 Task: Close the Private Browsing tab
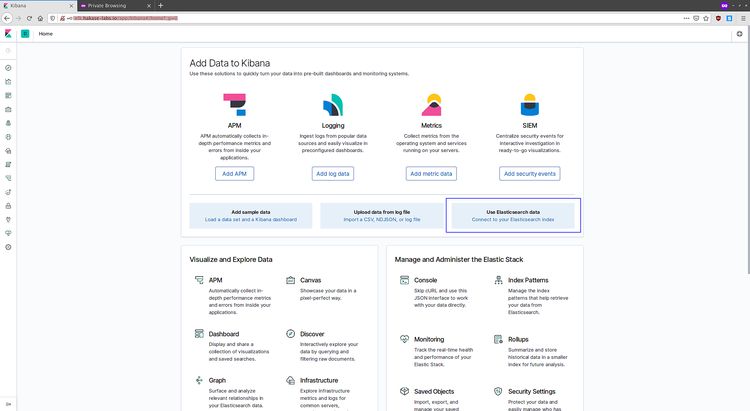(148, 6)
